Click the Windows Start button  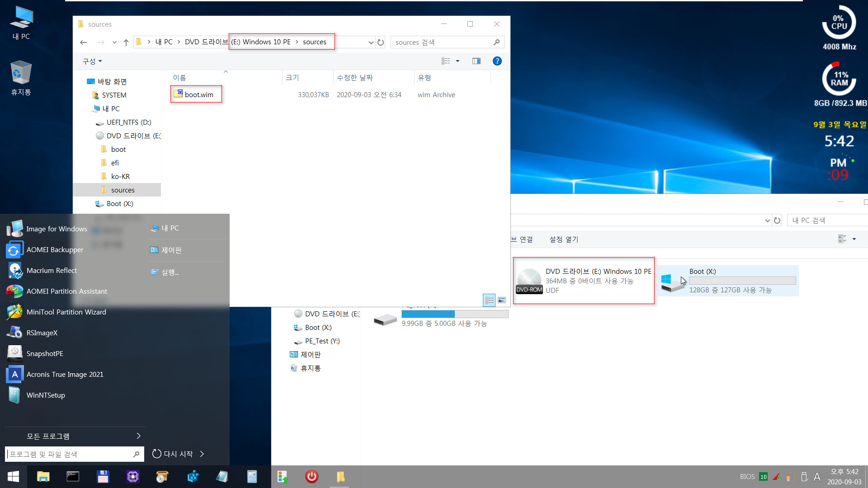point(13,477)
